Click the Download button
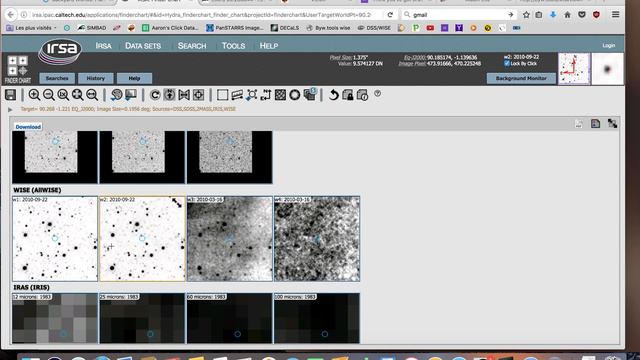This screenshot has height=360, width=640. point(28,127)
